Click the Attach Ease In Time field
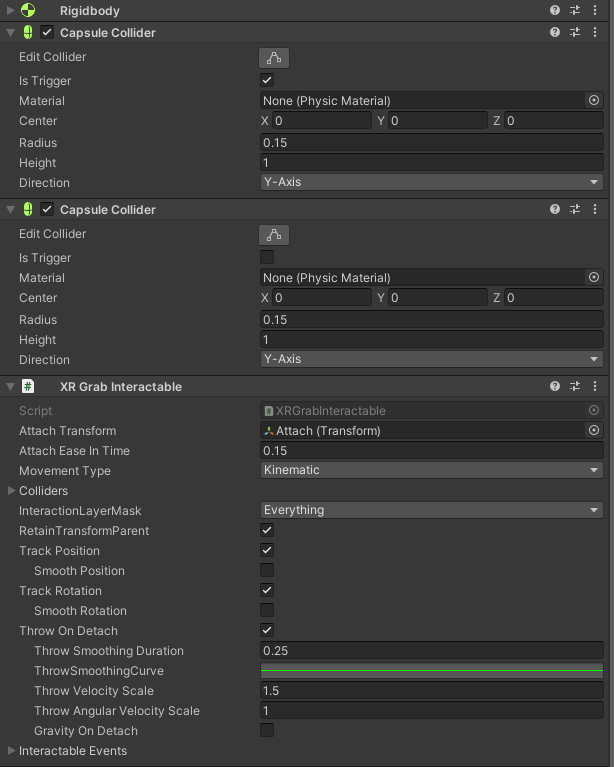The height and width of the screenshot is (767, 614). (x=431, y=451)
